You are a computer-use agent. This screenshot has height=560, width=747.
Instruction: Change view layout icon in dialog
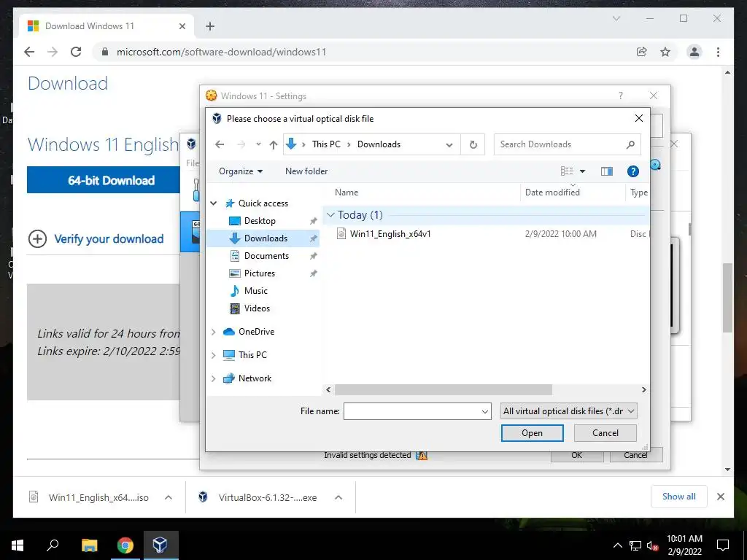click(x=566, y=171)
